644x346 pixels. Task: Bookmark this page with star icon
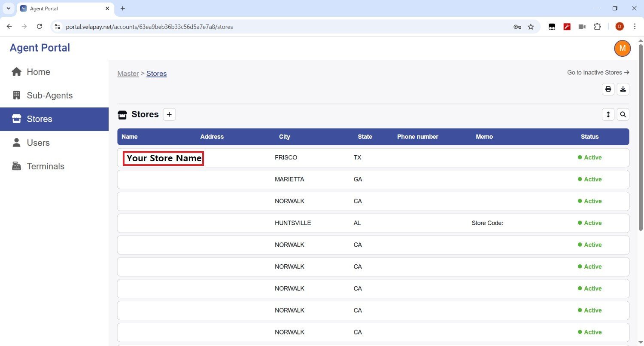point(531,27)
